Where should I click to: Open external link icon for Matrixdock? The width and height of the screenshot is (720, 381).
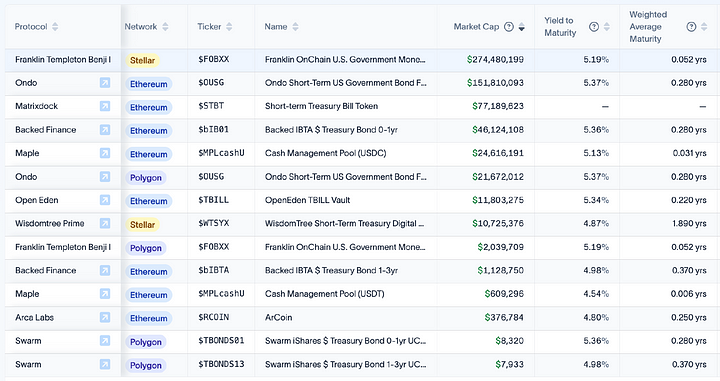coord(105,106)
